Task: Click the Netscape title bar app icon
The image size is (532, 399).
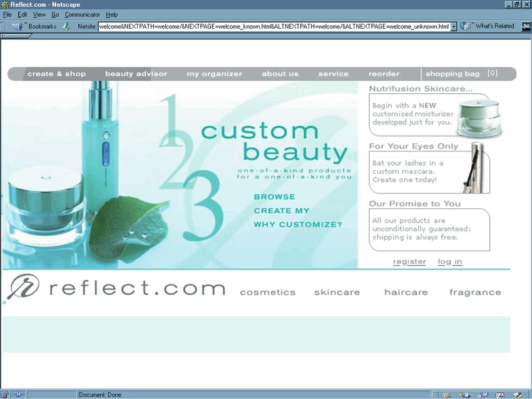Action: tap(5, 5)
